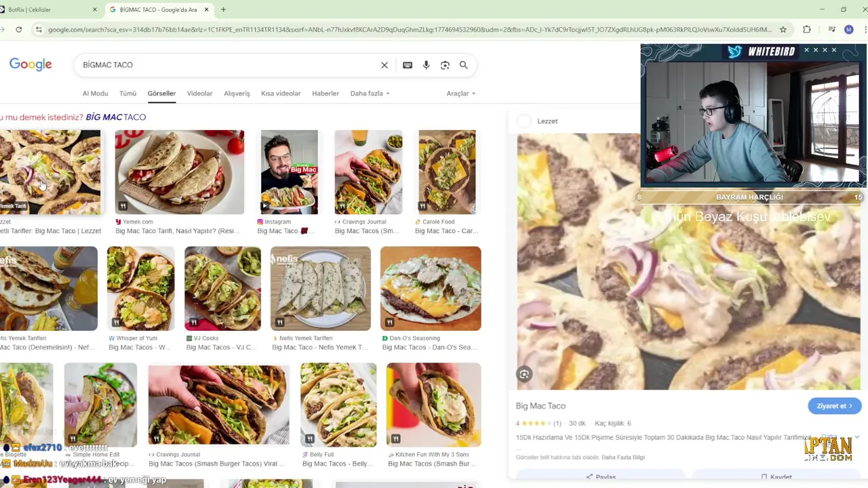868x488 pixels.
Task: Click the BİG MAC TACO spelling suggestion
Action: point(115,117)
